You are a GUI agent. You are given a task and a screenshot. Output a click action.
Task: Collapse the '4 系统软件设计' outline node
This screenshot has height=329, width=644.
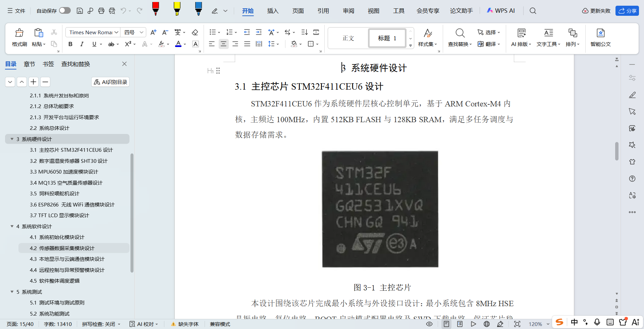(12, 226)
